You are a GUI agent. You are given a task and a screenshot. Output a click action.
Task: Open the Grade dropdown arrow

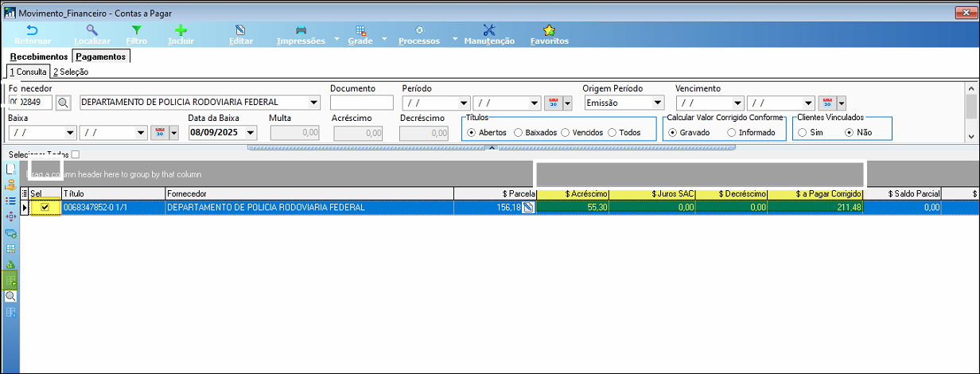[385, 39]
